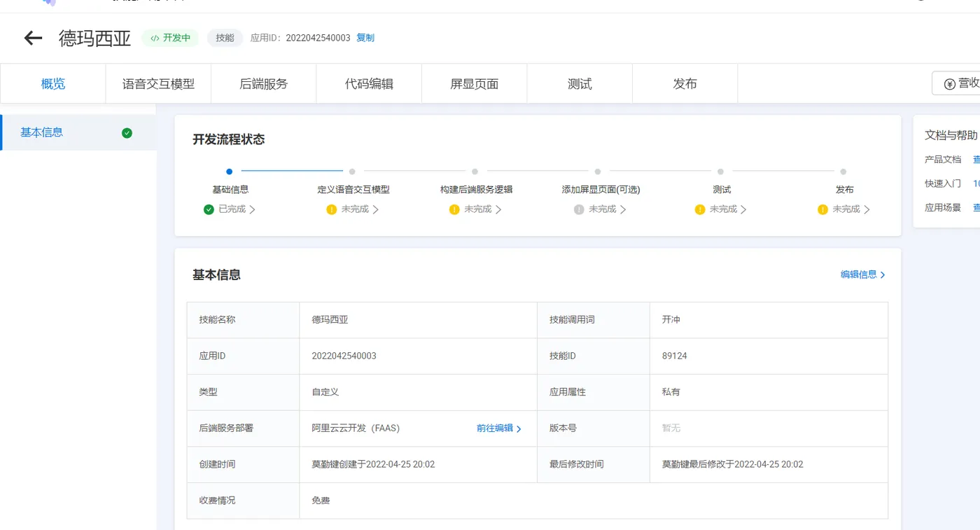Click the 应用属性 value 私有
The width and height of the screenshot is (980, 530).
point(671,392)
